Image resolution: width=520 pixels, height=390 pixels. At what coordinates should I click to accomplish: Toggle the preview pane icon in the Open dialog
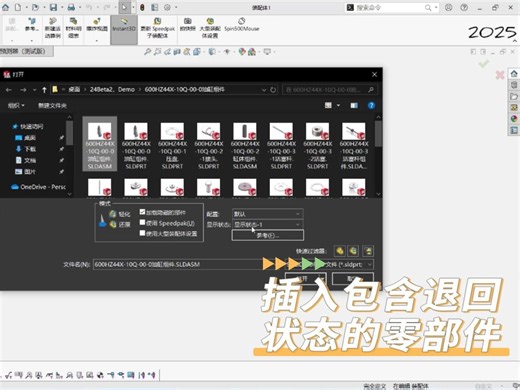pos(354,105)
